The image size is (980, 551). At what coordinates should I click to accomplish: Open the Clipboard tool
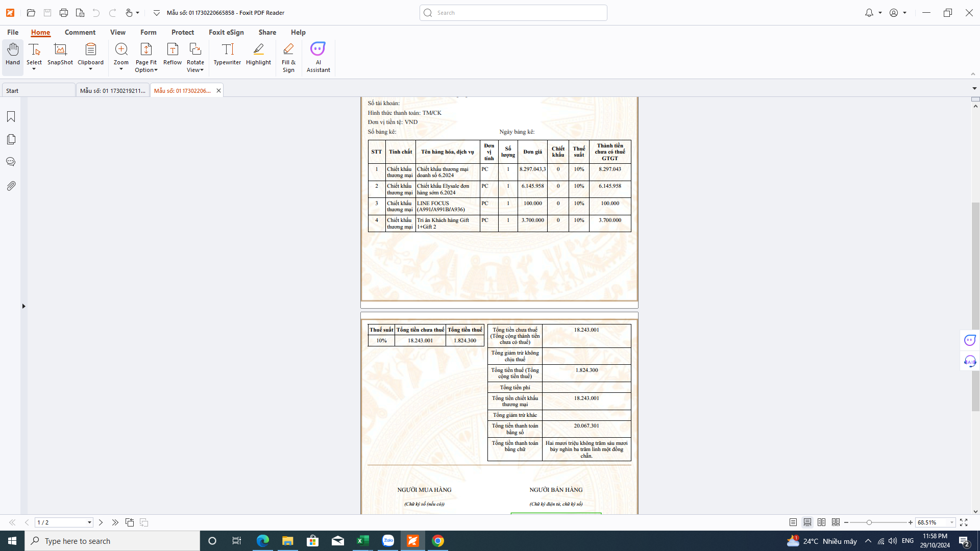tap(90, 49)
